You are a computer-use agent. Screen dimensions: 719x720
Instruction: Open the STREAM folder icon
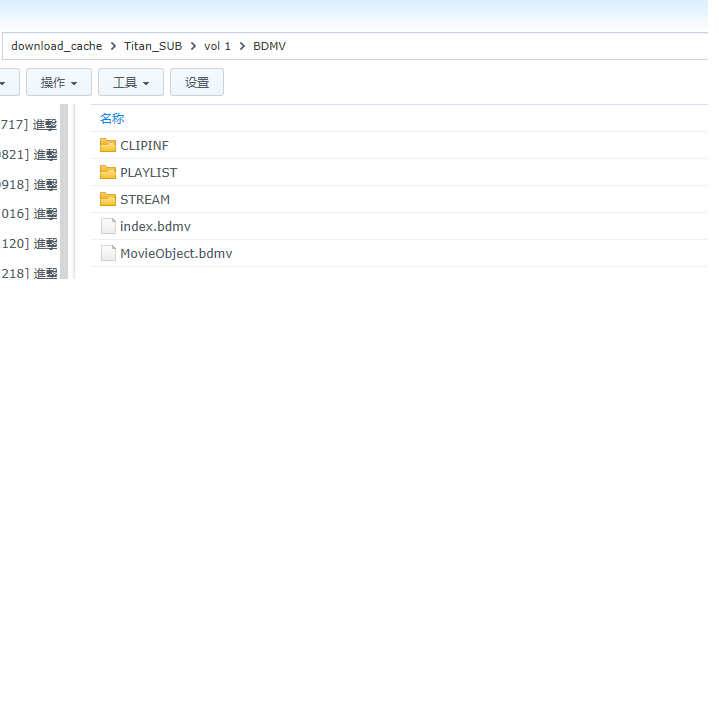coord(108,199)
